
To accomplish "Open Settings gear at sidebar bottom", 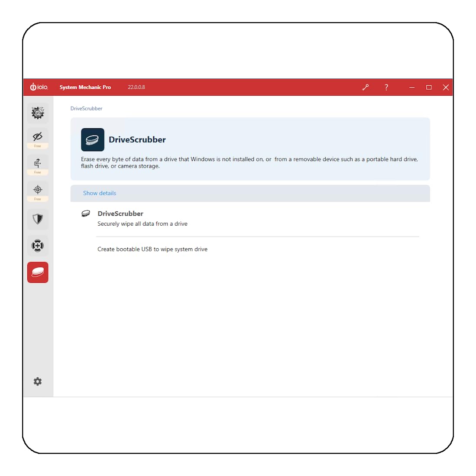I will (x=38, y=381).
